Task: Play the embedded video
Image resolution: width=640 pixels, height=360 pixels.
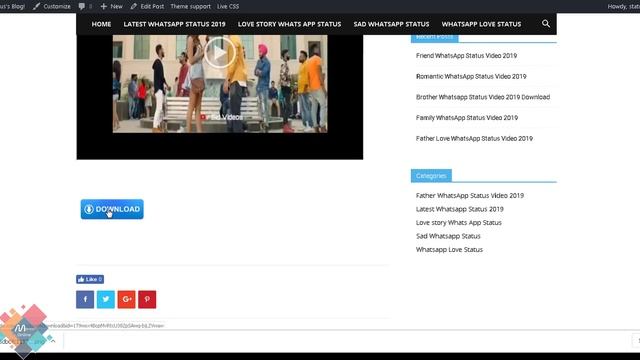Action: click(x=220, y=53)
